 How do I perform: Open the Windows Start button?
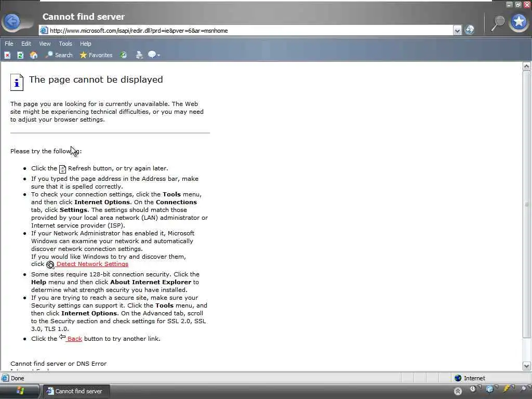pyautogui.click(x=20, y=391)
